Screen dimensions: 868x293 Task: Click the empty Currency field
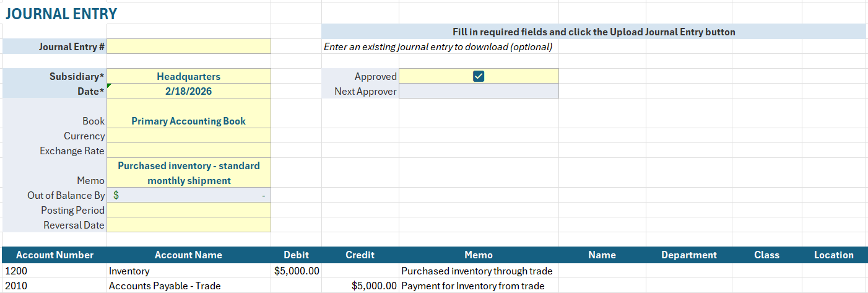(x=189, y=136)
